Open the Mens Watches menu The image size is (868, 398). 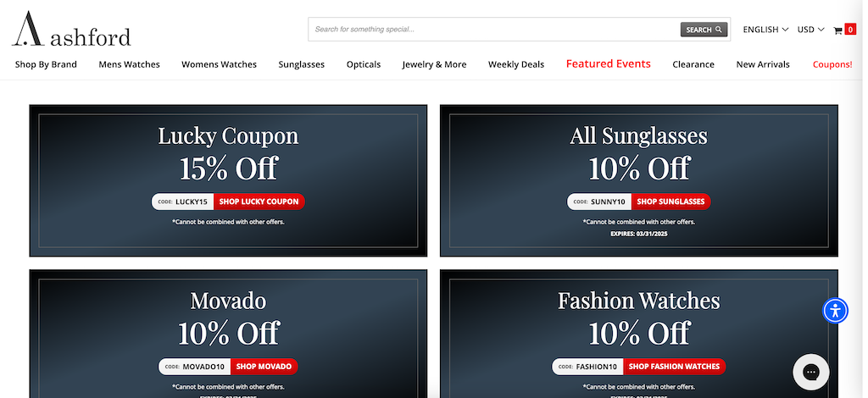click(x=129, y=64)
